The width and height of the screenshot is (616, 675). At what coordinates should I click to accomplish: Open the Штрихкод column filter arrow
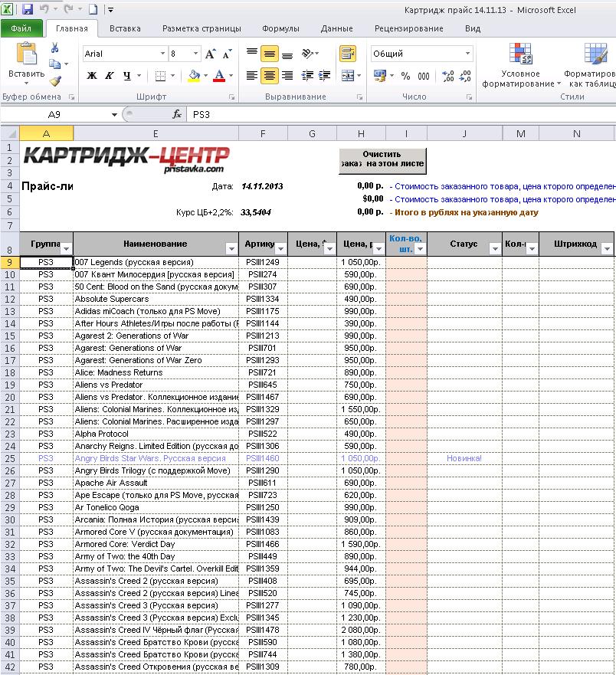[607, 249]
